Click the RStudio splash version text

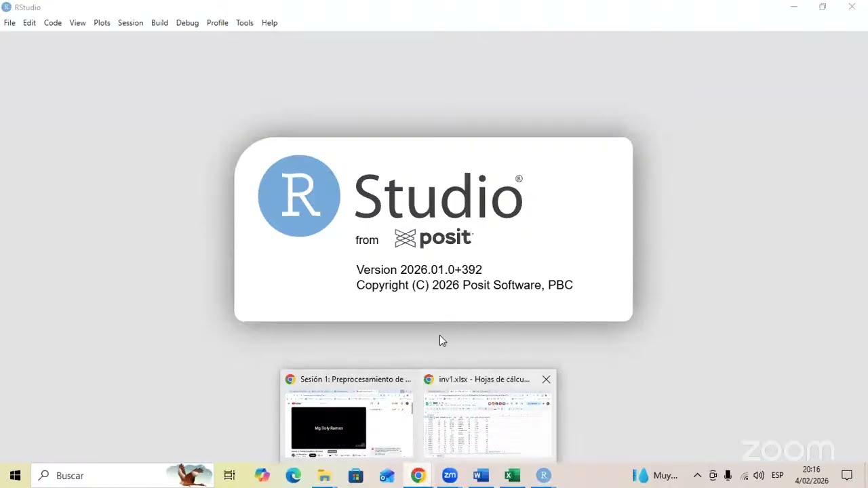419,270
